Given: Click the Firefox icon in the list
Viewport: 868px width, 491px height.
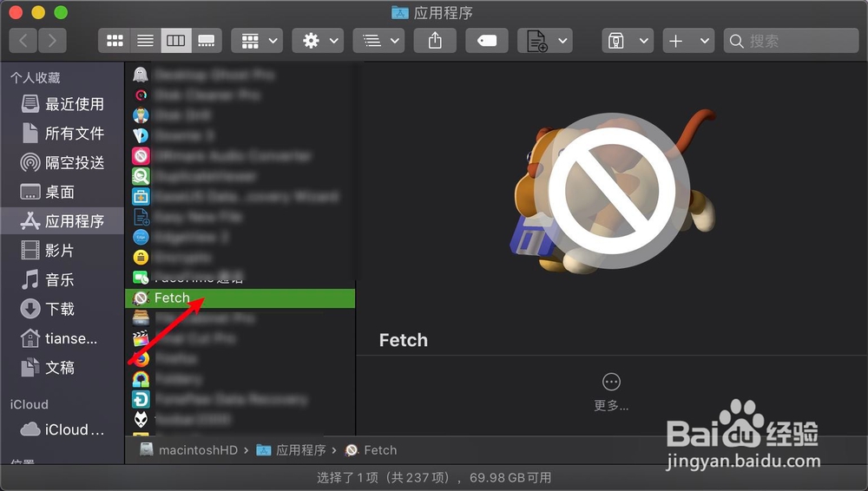Looking at the screenshot, I should point(141,358).
